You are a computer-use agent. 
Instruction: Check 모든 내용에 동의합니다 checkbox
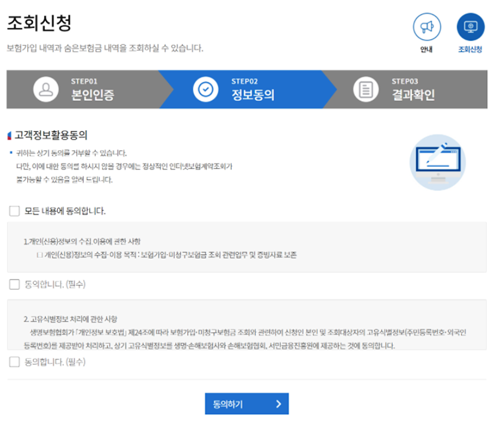click(14, 211)
